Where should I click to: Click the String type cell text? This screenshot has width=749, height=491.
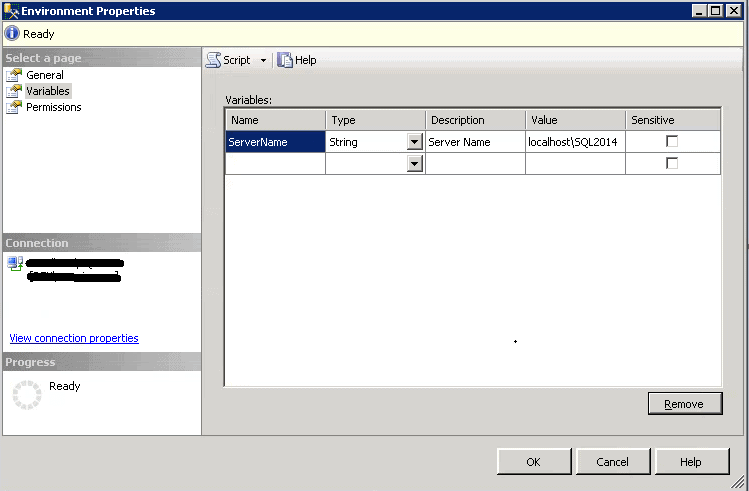point(343,142)
